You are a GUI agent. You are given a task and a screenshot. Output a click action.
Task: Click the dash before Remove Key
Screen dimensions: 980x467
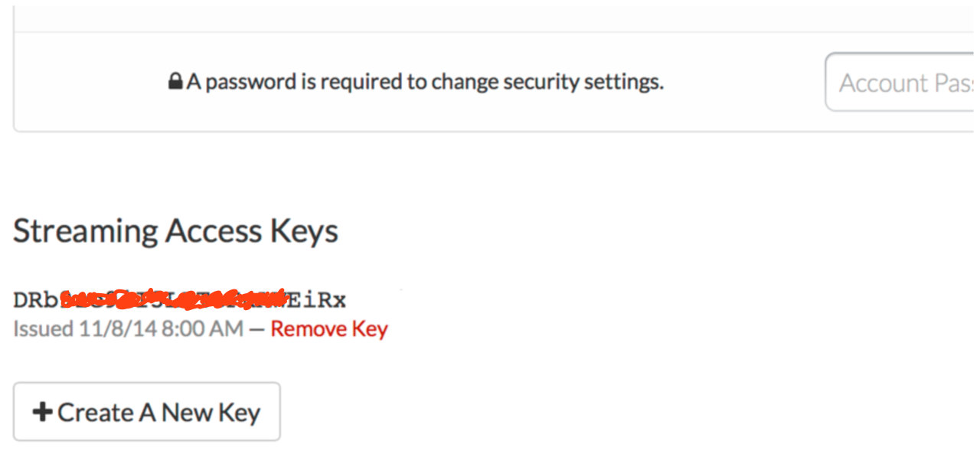tap(256, 329)
